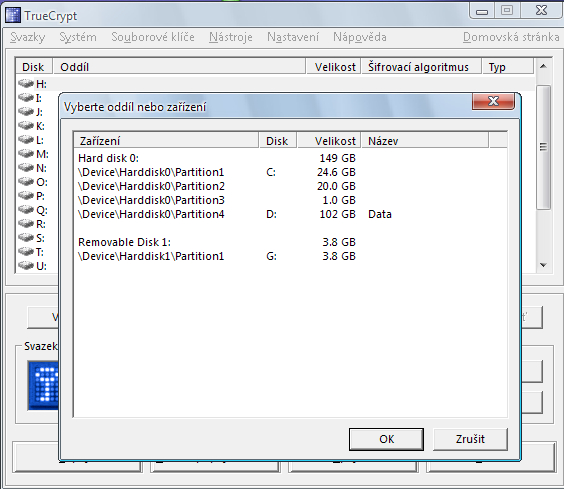Click the C: drive letter cell

271,172
